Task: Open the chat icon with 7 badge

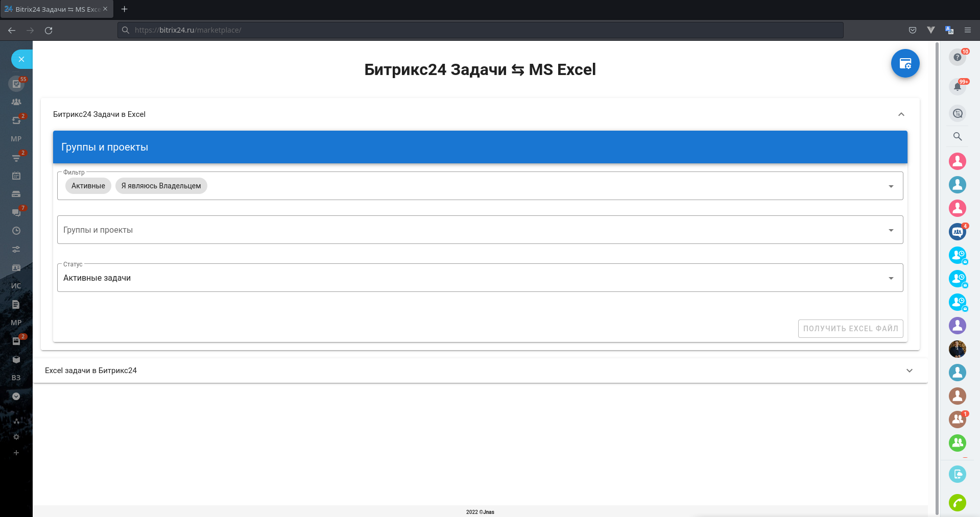Action: click(16, 212)
